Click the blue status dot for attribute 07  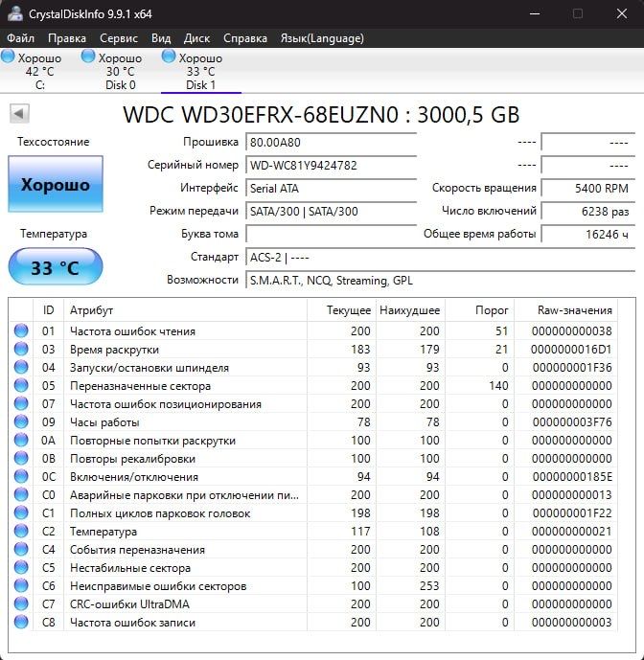[x=21, y=403]
